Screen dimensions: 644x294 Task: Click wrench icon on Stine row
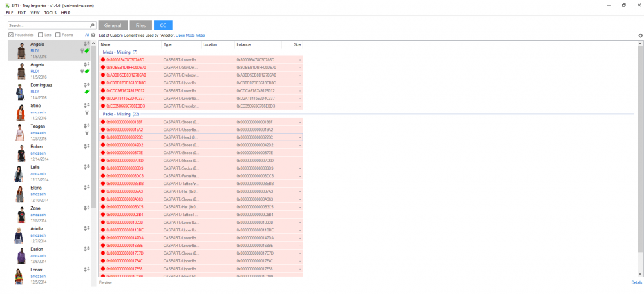pyautogui.click(x=87, y=112)
